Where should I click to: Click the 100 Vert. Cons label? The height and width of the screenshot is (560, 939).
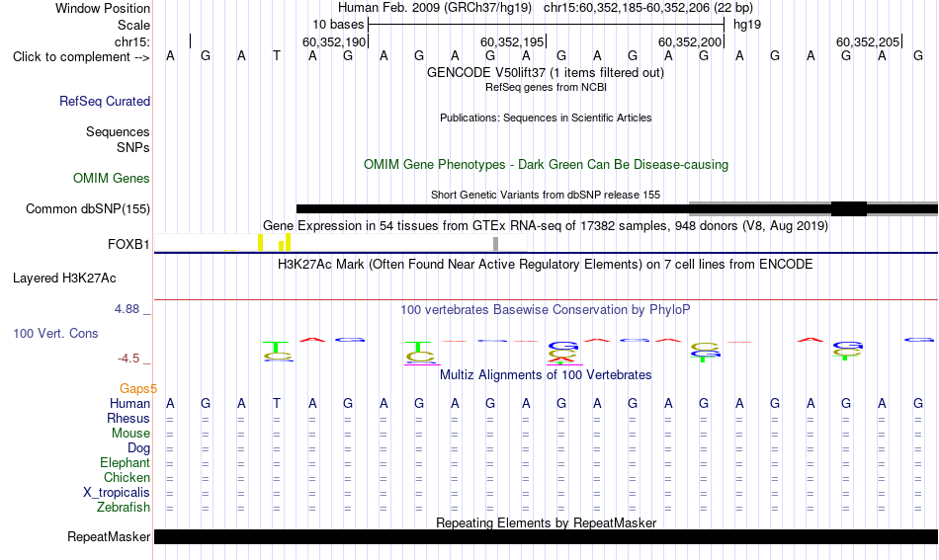tap(55, 333)
